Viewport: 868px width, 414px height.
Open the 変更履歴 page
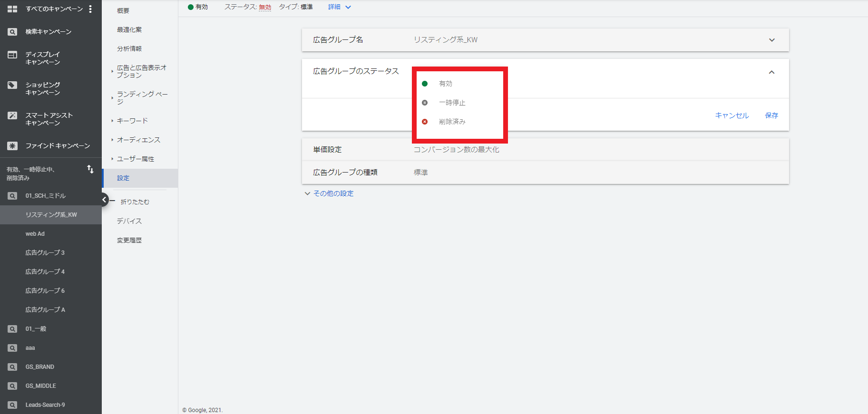129,240
